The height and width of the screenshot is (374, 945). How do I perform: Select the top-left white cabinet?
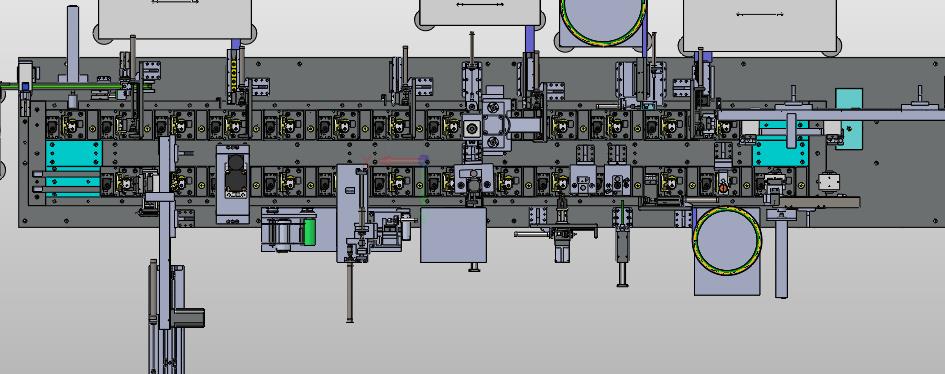click(x=175, y=19)
